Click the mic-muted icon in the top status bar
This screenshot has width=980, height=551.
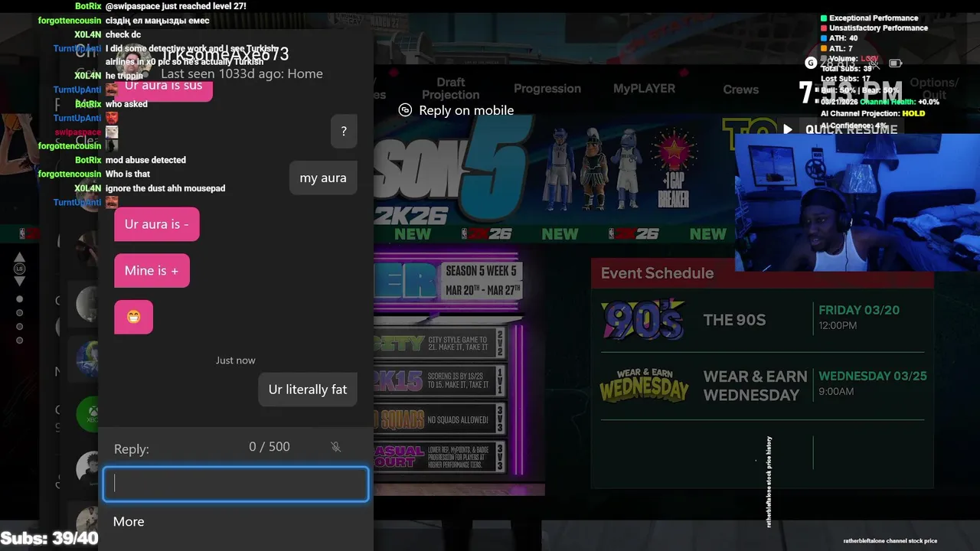click(x=873, y=63)
